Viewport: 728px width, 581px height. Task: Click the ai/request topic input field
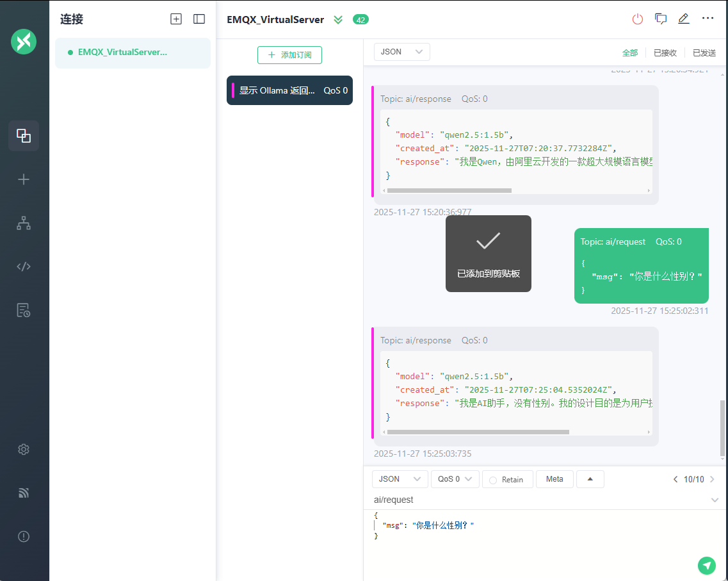pyautogui.click(x=538, y=500)
